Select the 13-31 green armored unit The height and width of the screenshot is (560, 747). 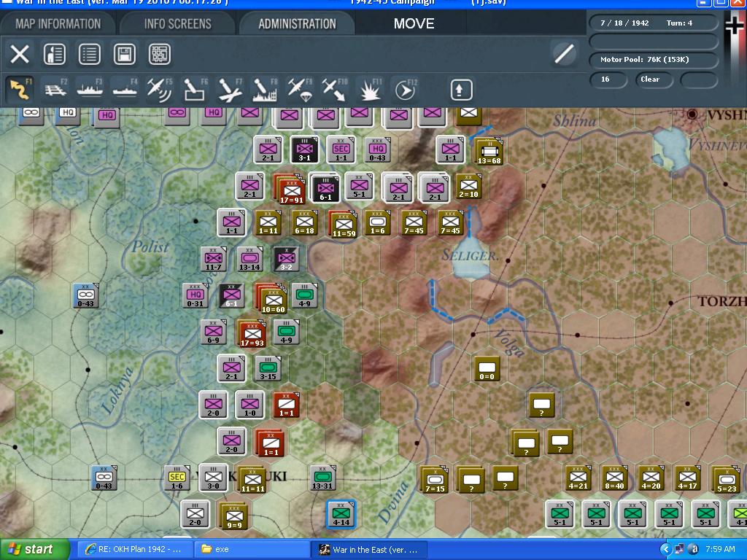click(x=322, y=478)
